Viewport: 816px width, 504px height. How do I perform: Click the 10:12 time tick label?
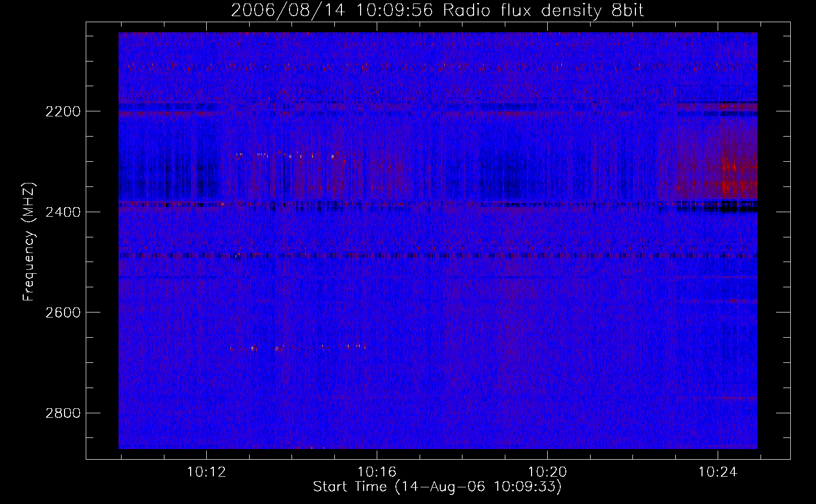coord(206,472)
